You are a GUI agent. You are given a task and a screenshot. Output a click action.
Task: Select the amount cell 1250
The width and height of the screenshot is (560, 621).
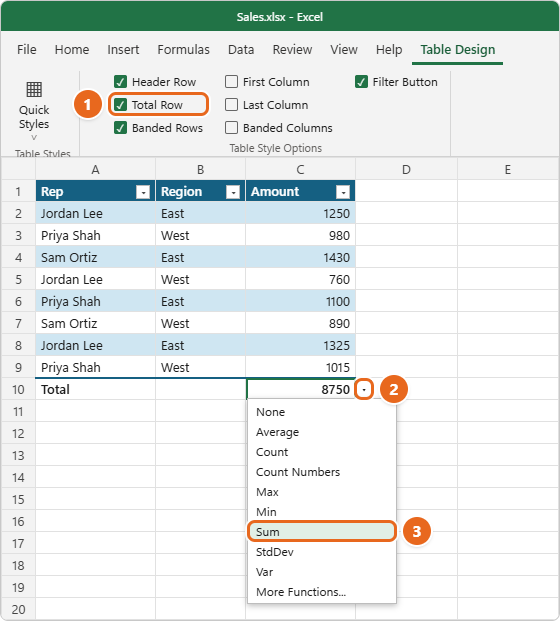point(301,214)
